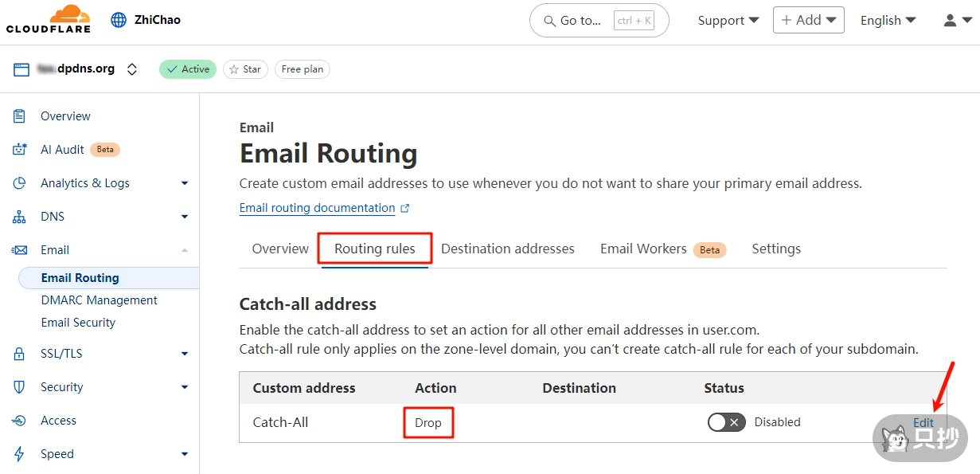Switch to the Destination addresses tab

[x=507, y=249]
